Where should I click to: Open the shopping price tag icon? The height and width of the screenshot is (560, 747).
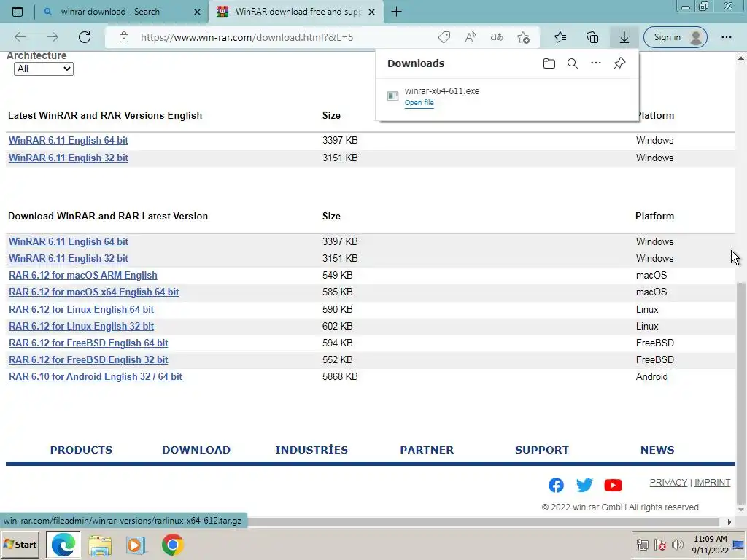tap(444, 37)
